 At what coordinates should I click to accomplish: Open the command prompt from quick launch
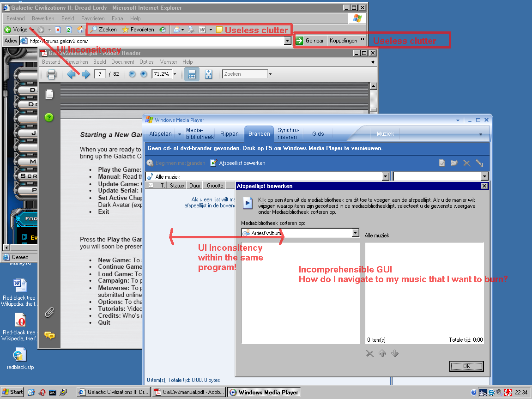(53, 393)
